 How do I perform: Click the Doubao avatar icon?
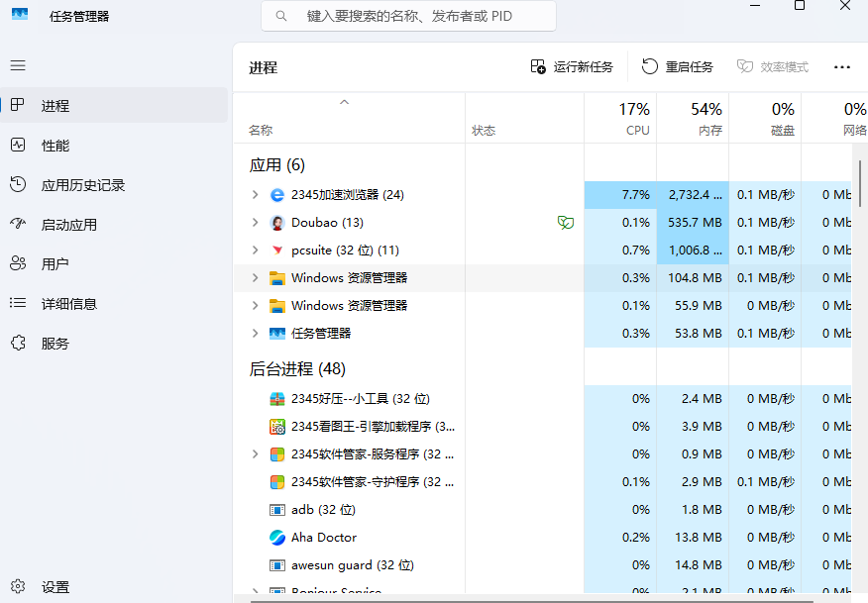(276, 223)
